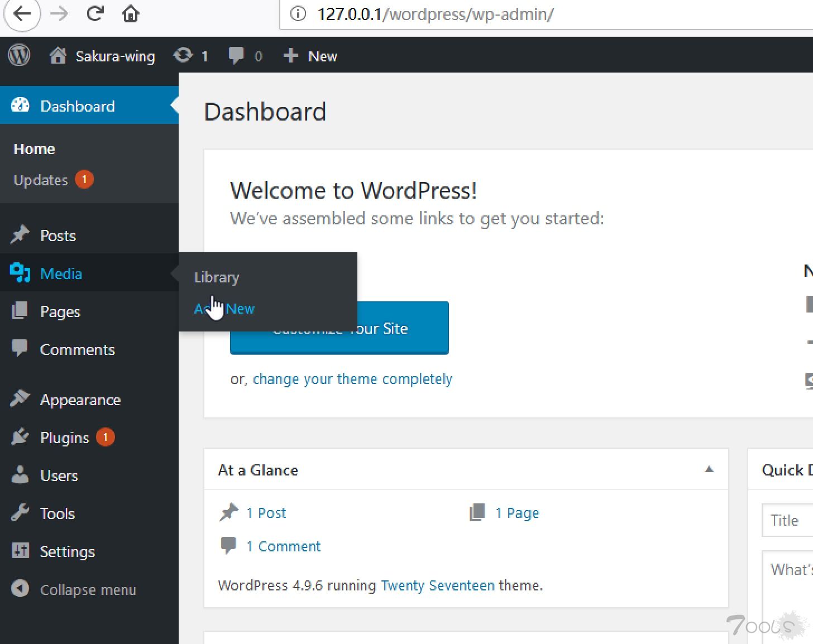The image size is (813, 644).
Task: Open comments bubble icon in admin bar
Action: (x=236, y=56)
